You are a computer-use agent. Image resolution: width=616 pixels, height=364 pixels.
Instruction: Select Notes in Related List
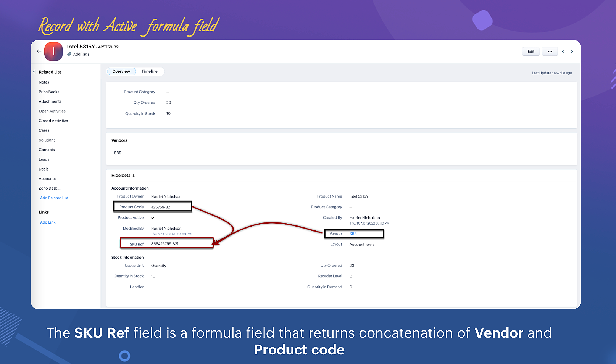44,82
